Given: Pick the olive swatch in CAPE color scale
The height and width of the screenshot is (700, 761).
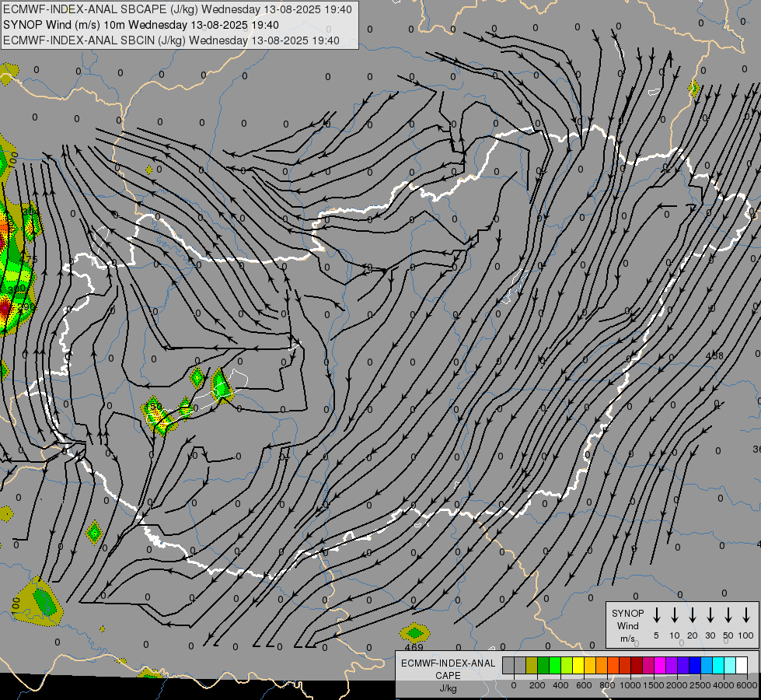Looking at the screenshot, I should coord(532,666).
